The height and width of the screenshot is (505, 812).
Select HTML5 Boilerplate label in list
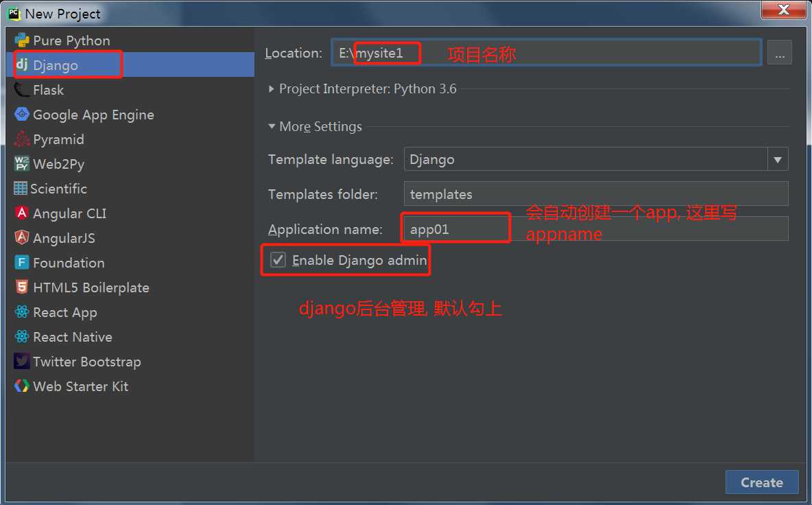click(91, 287)
